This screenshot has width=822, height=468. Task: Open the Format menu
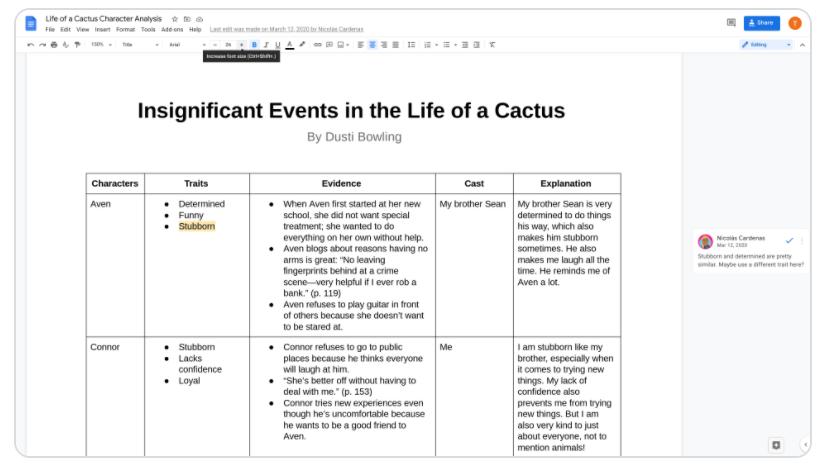[125, 29]
